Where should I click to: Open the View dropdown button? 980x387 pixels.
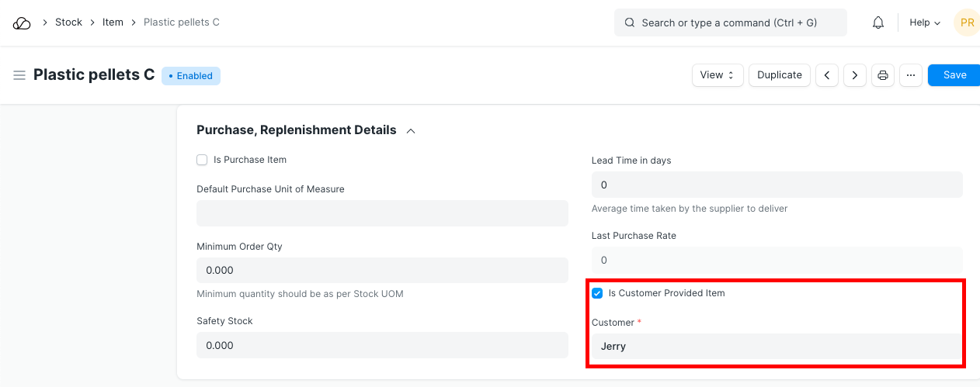point(718,75)
